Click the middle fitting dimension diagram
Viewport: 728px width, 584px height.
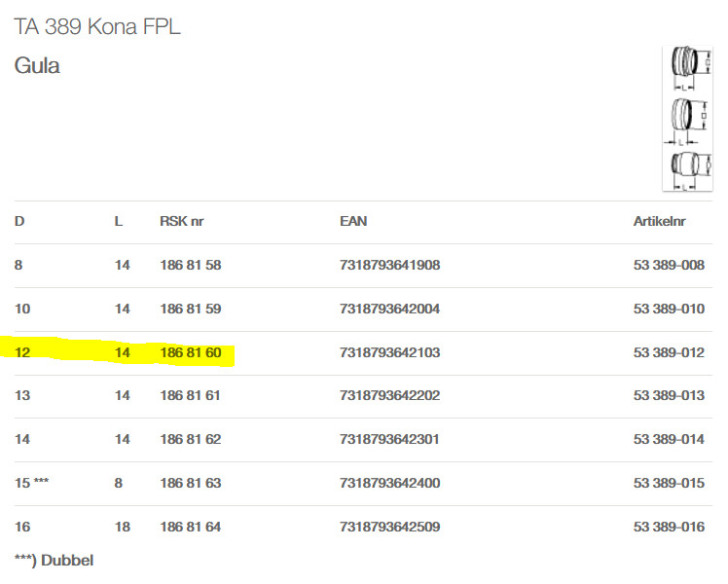(687, 119)
